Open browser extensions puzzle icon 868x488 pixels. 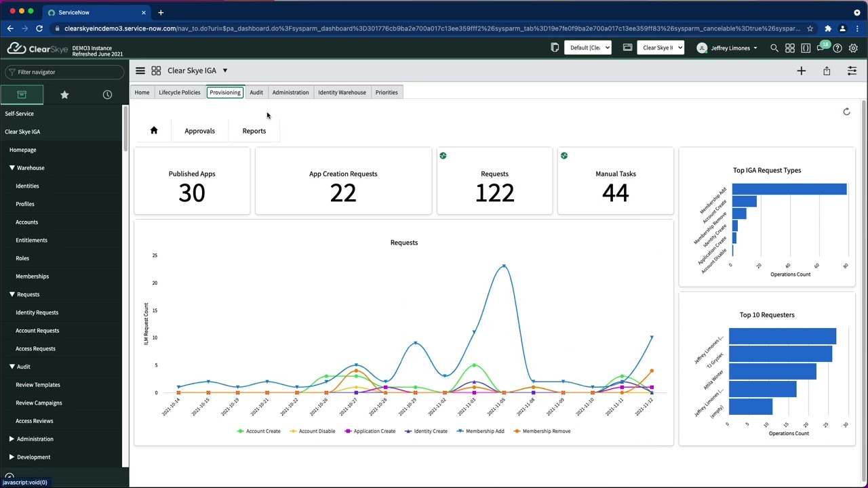tap(828, 28)
